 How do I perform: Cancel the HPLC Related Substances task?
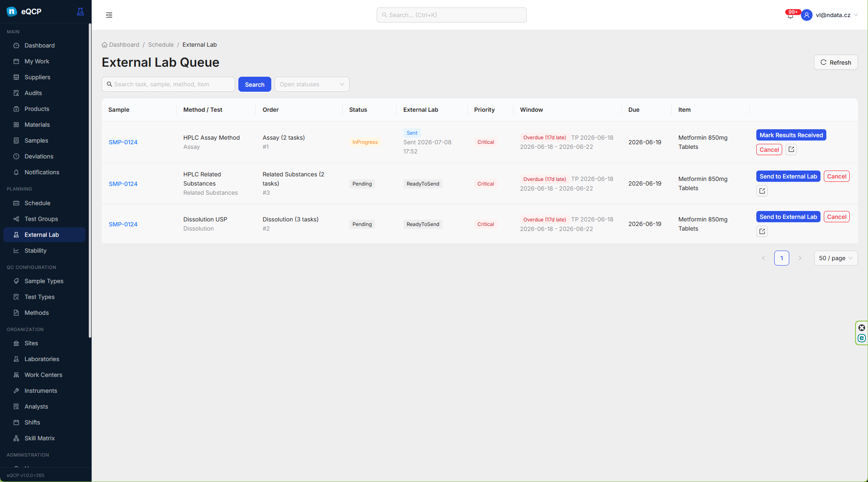[836, 176]
